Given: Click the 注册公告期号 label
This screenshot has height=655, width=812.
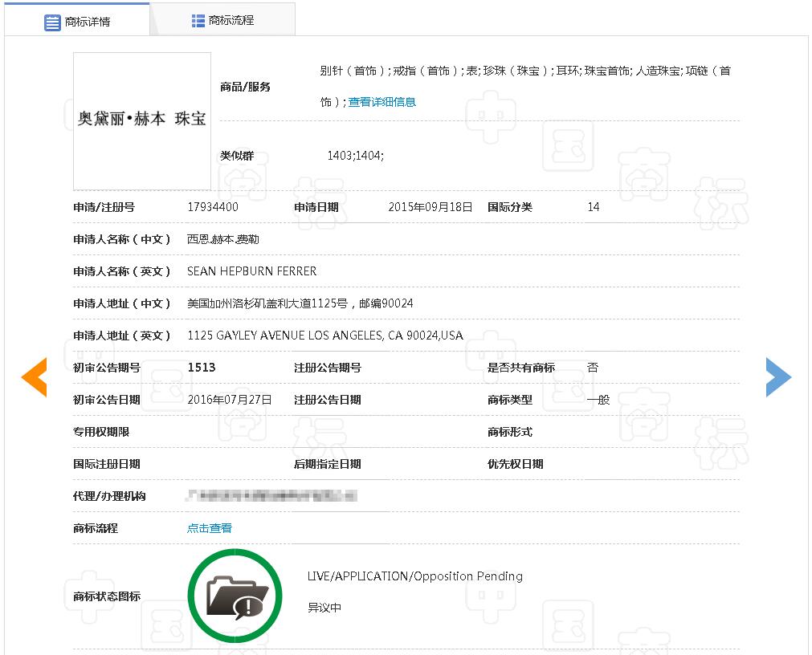Looking at the screenshot, I should pos(327,368).
